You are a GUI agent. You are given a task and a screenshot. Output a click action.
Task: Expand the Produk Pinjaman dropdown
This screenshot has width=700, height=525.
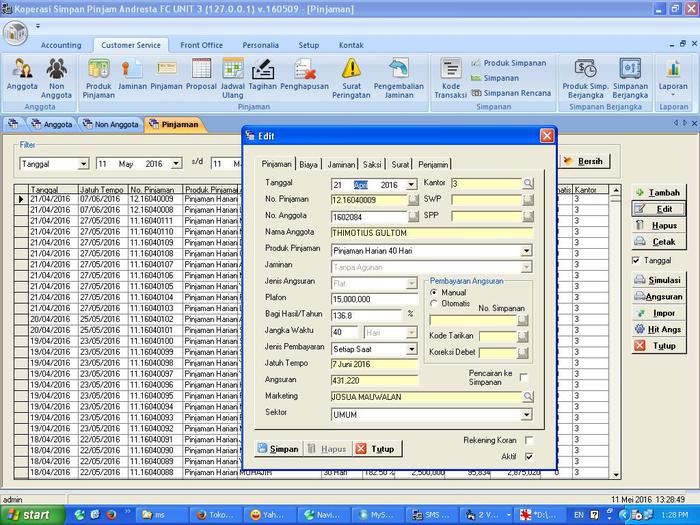[526, 250]
